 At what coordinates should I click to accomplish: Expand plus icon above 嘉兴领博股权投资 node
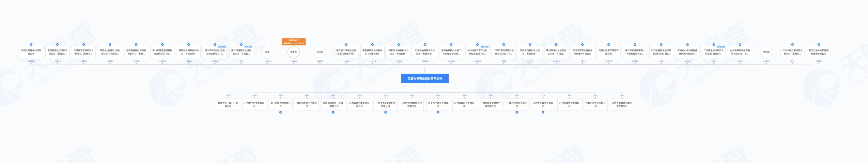click(x=241, y=44)
